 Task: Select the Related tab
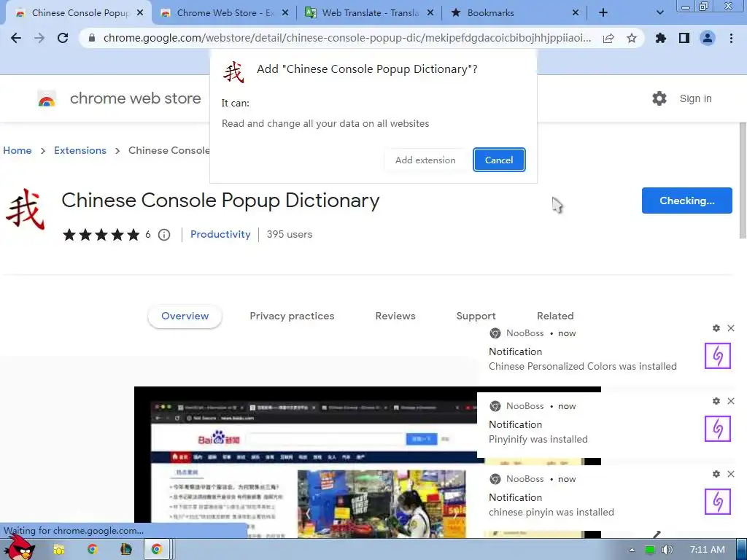pos(555,316)
